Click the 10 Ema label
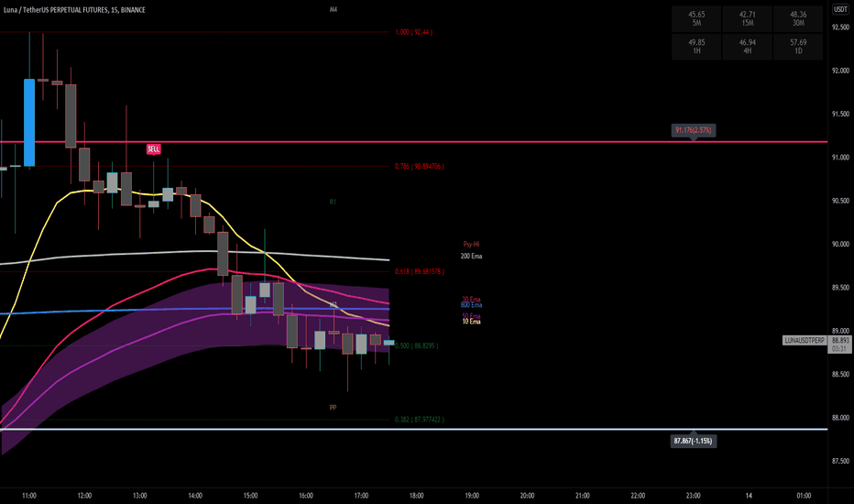 (x=471, y=322)
